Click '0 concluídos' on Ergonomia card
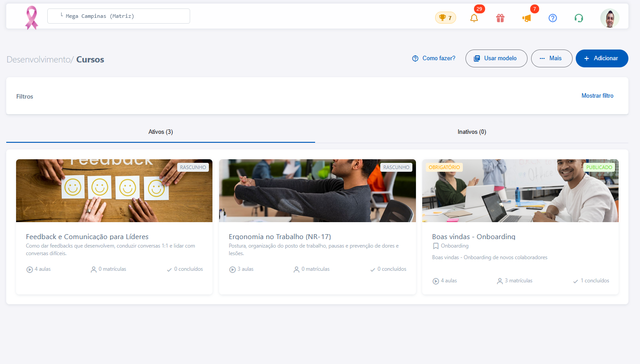 [392, 269]
